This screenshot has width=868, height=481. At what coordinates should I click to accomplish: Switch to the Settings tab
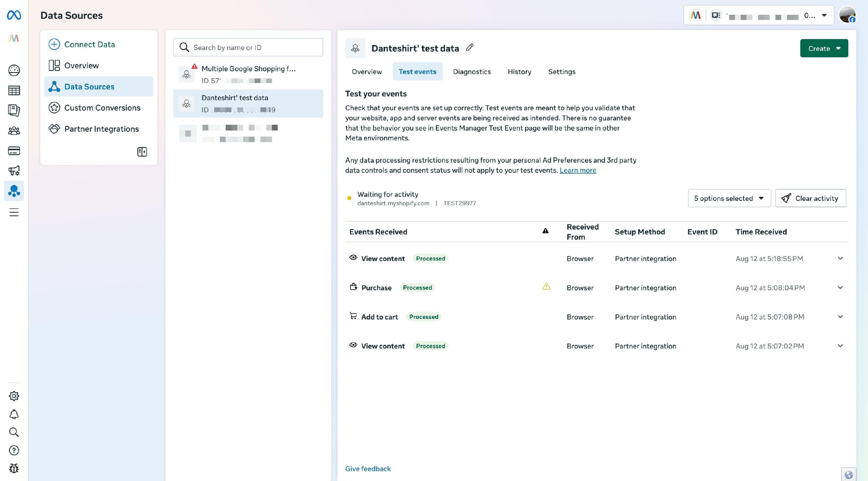(562, 71)
